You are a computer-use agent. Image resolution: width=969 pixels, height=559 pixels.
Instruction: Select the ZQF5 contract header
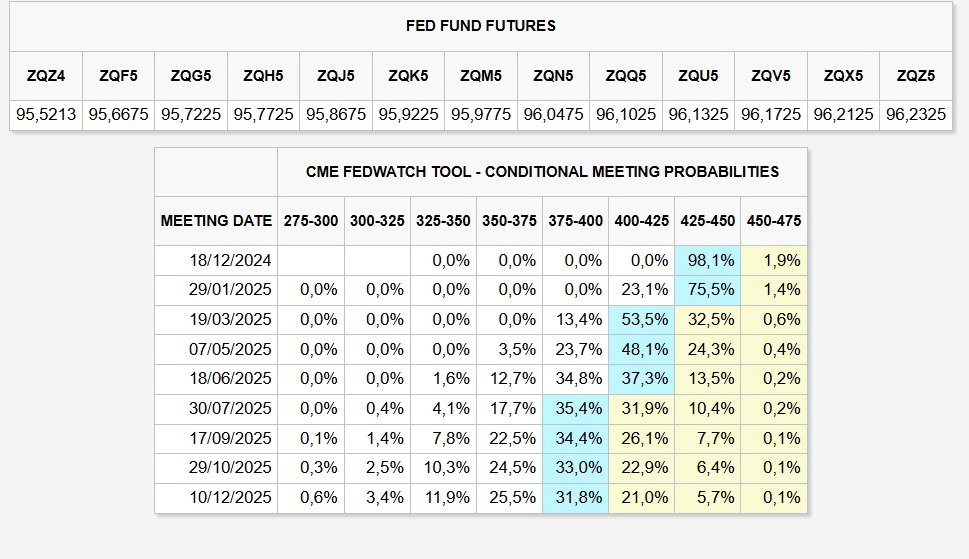[119, 75]
